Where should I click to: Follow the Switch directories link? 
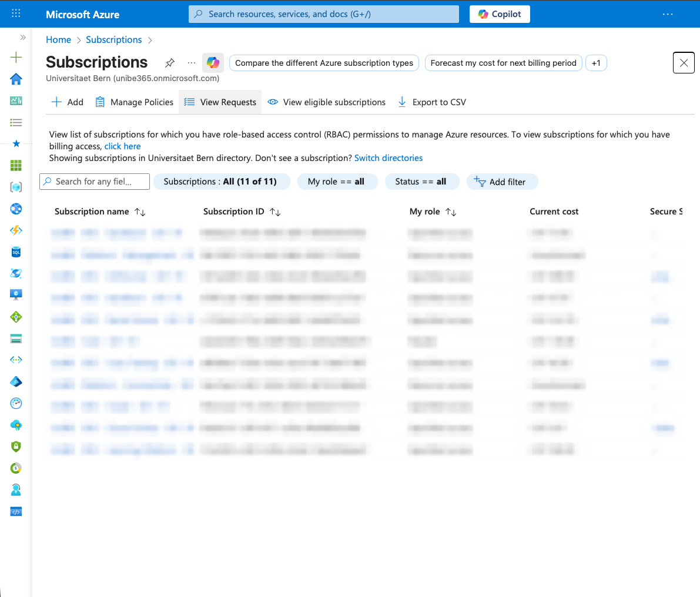[388, 158]
